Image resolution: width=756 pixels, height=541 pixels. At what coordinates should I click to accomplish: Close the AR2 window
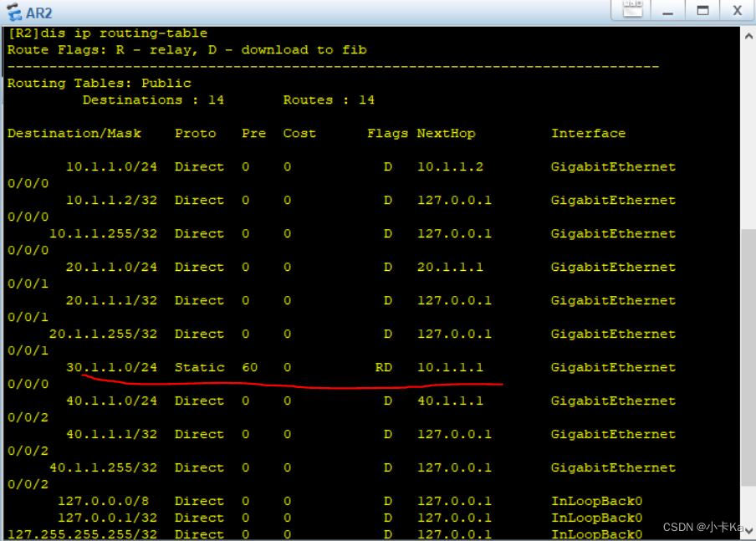pyautogui.click(x=738, y=11)
